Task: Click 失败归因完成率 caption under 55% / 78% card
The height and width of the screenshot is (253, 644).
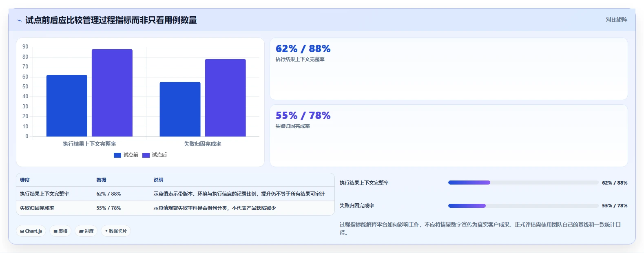Action: pyautogui.click(x=292, y=126)
